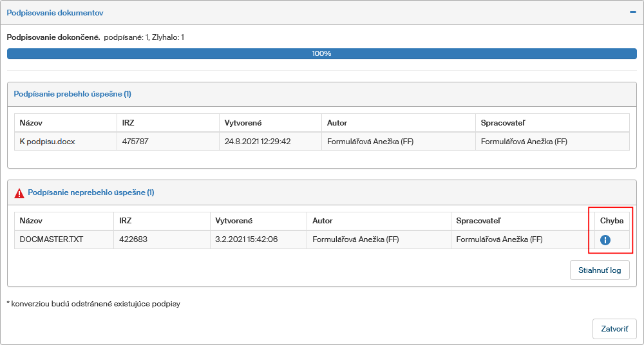Select the IRZ value 475787
Image resolution: width=644 pixels, height=345 pixels.
135,142
